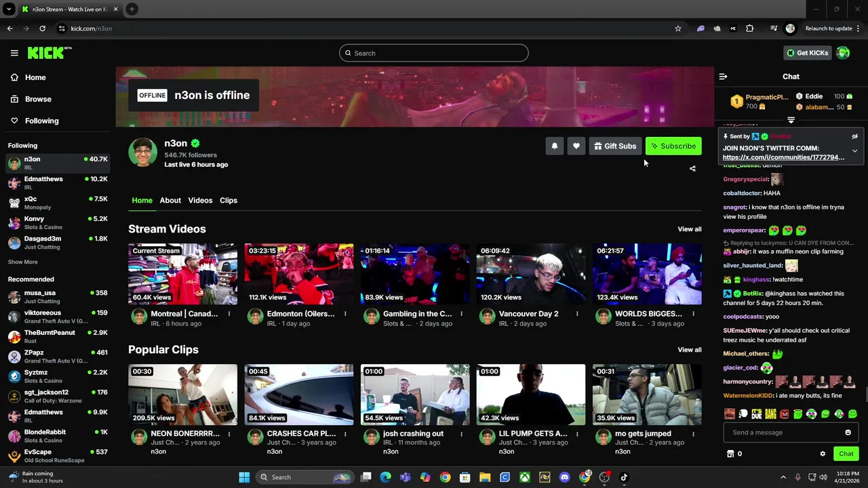Viewport: 868px width, 488px height.
Task: Open Vancouver Day 2 video thumbnail
Action: click(x=531, y=274)
